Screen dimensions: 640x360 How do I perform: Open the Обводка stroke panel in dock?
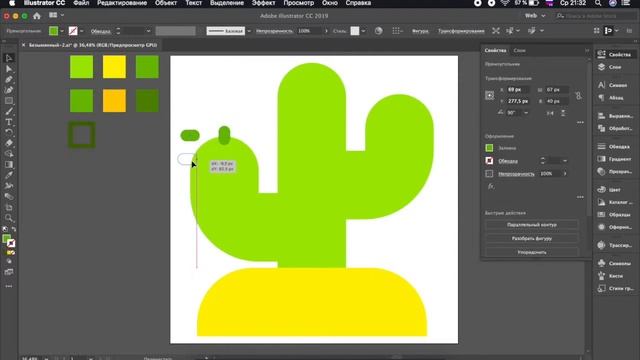tap(615, 147)
